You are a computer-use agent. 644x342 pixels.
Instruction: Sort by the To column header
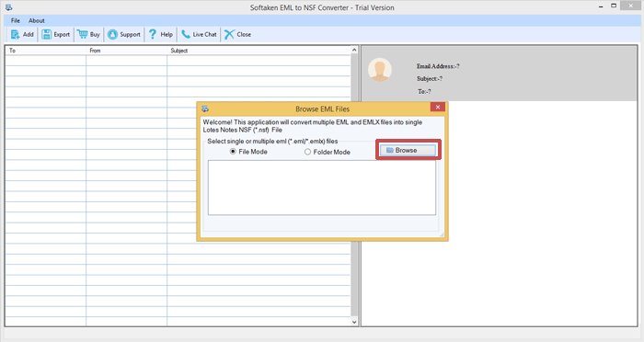[x=46, y=51]
